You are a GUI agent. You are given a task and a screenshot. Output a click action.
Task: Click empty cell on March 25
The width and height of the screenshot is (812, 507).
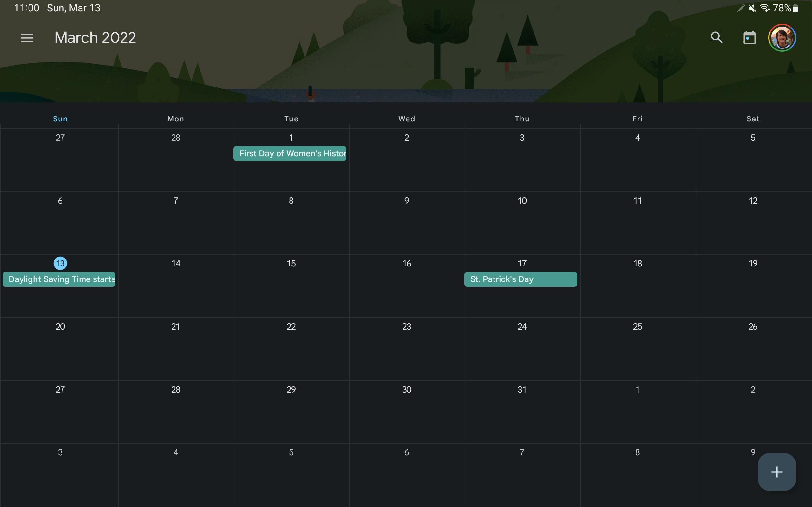pos(638,348)
